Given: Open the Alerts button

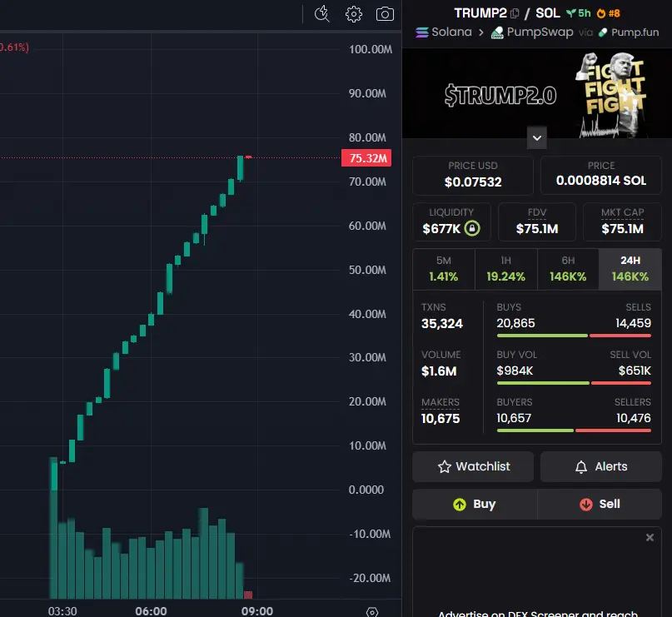Looking at the screenshot, I should (x=601, y=466).
